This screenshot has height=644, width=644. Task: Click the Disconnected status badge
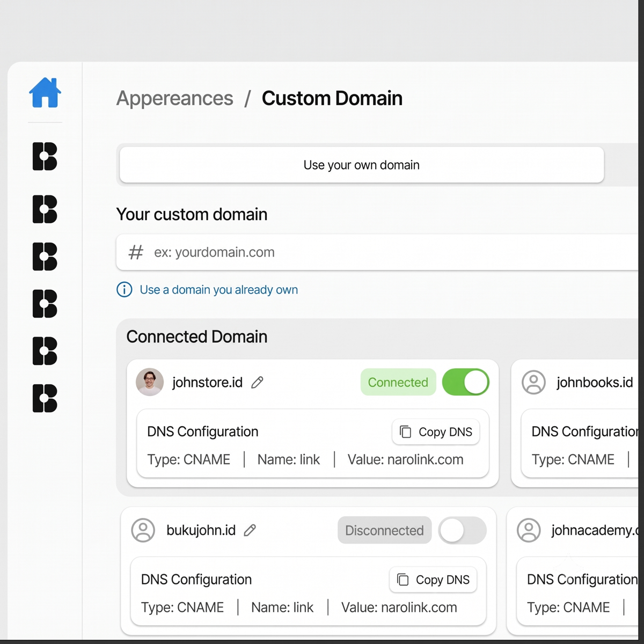tap(384, 530)
